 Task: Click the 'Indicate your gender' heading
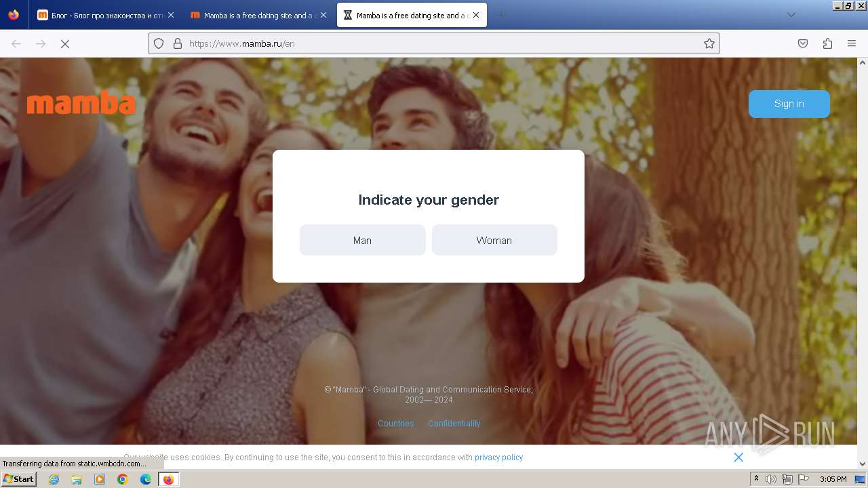429,200
